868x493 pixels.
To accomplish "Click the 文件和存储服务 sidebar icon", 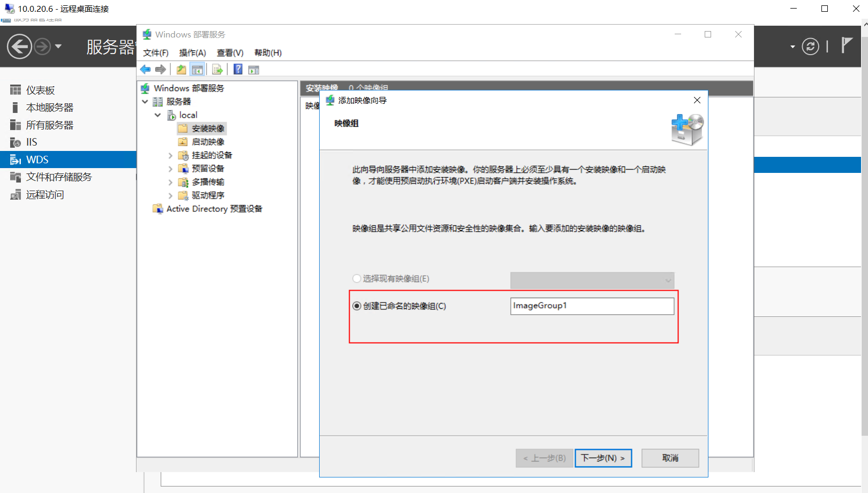I will click(16, 177).
